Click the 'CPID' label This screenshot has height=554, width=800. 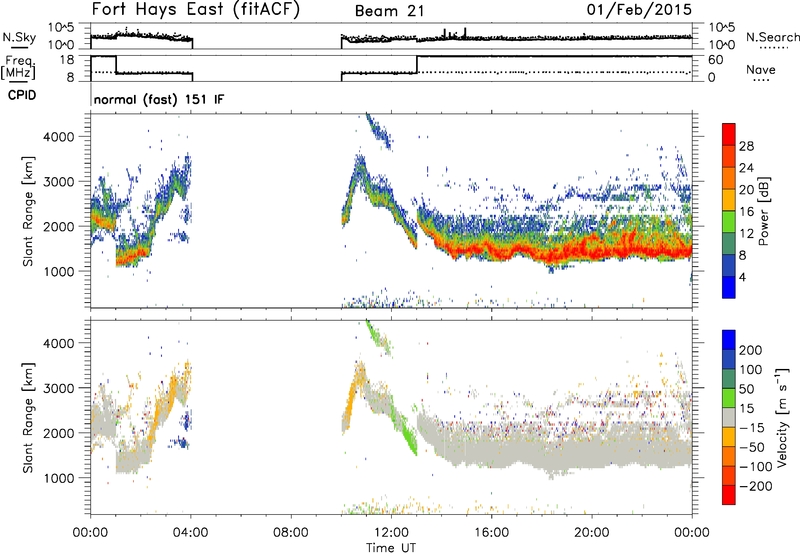(x=22, y=95)
